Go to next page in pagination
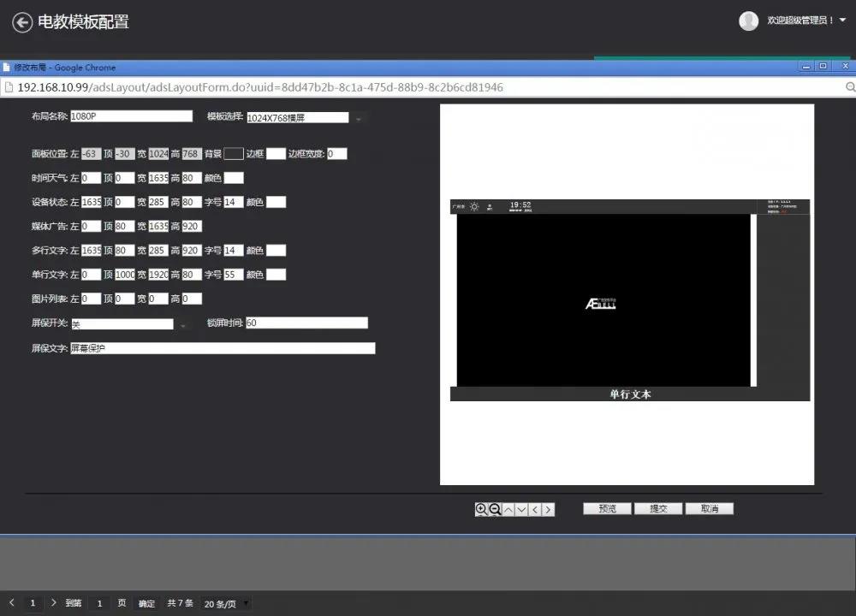 [53, 603]
